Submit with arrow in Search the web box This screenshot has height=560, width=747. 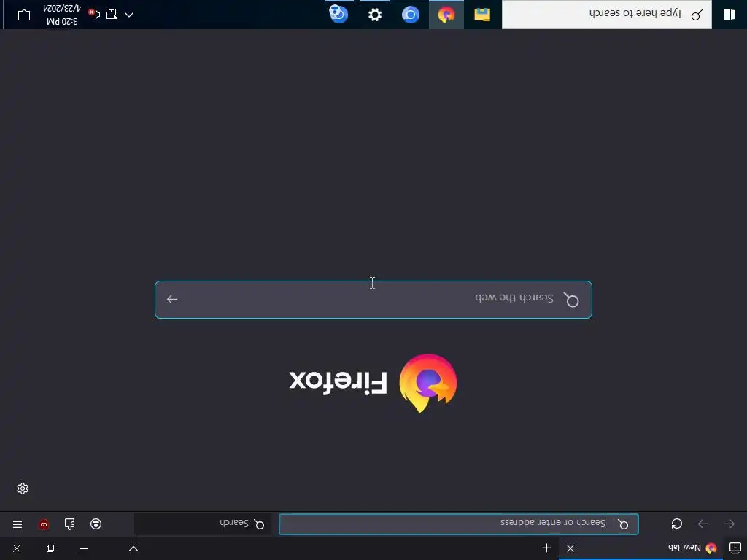[172, 300]
